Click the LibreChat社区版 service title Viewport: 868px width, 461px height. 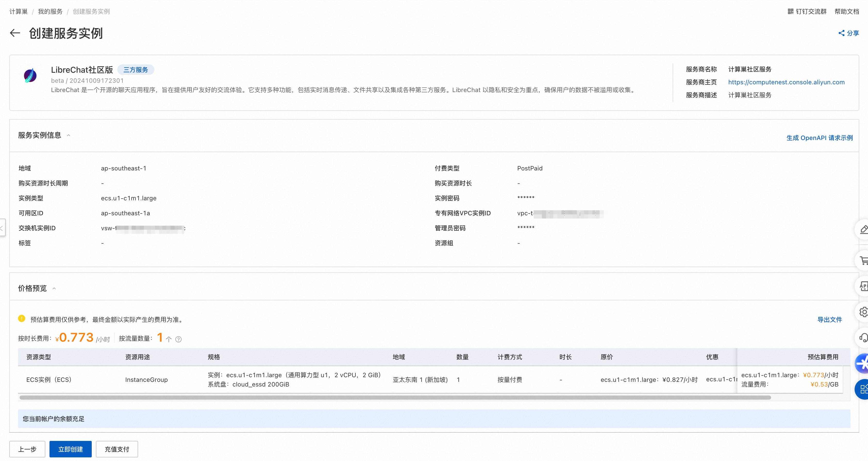[82, 70]
